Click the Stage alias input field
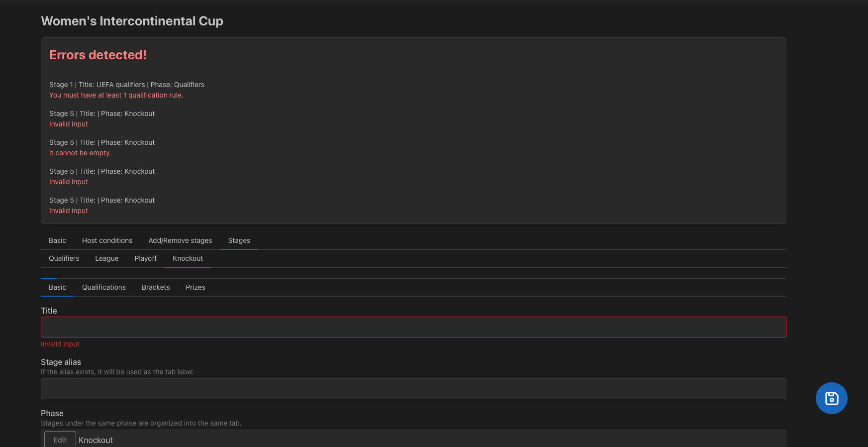 click(413, 389)
